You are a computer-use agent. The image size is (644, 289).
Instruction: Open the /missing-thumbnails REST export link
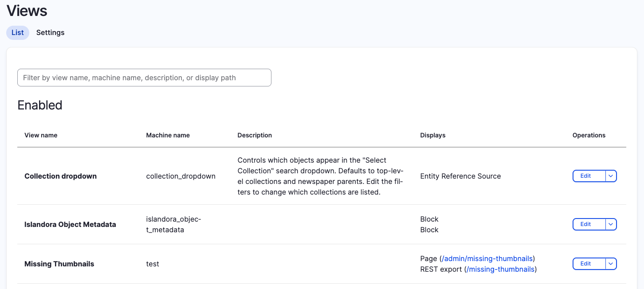[x=501, y=269]
